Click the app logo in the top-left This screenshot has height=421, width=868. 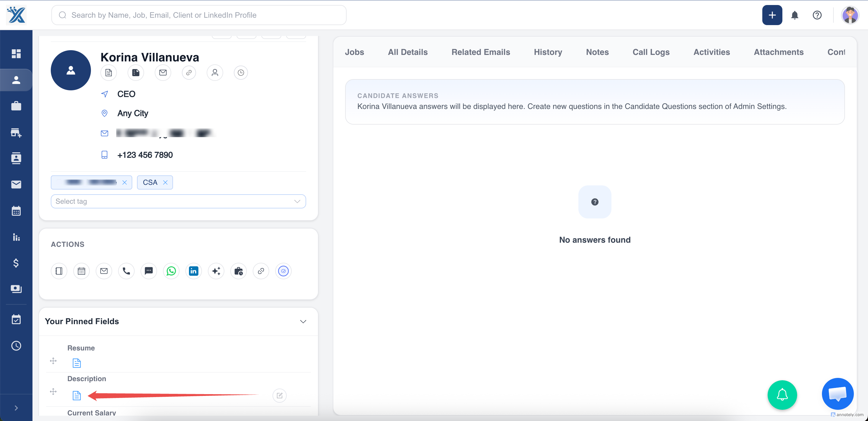tap(16, 15)
